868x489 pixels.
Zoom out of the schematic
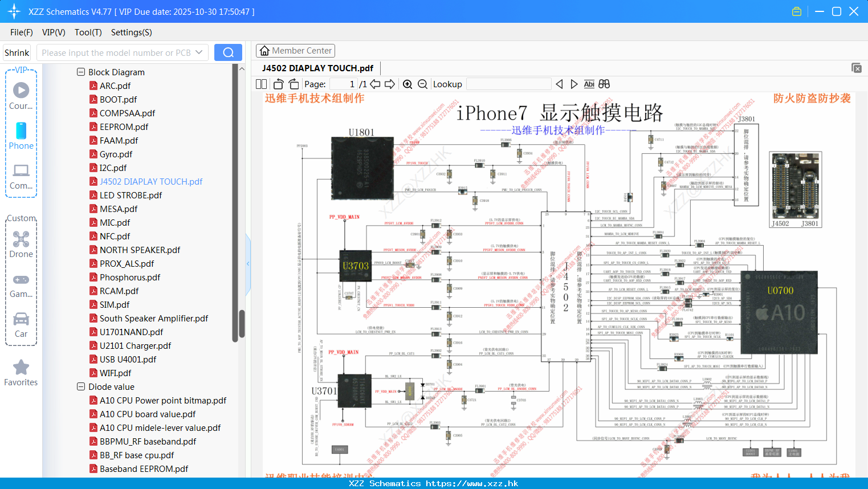click(422, 84)
